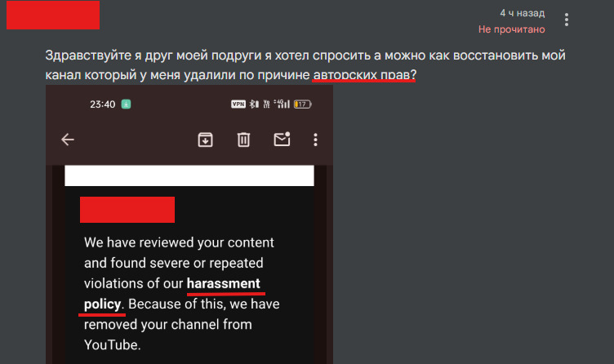Delete the email using the trash icon
The width and height of the screenshot is (614, 364).
(243, 140)
